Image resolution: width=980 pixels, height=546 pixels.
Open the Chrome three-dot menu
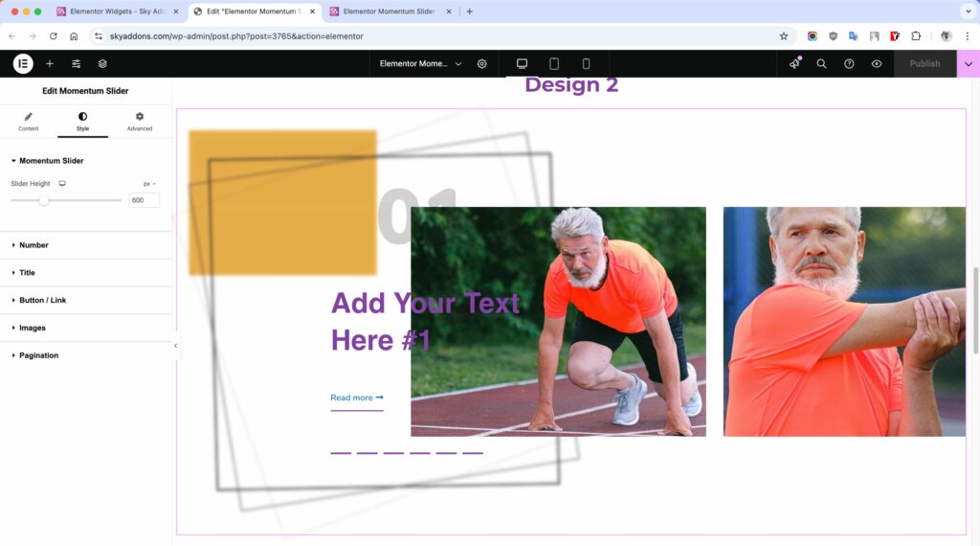[967, 36]
